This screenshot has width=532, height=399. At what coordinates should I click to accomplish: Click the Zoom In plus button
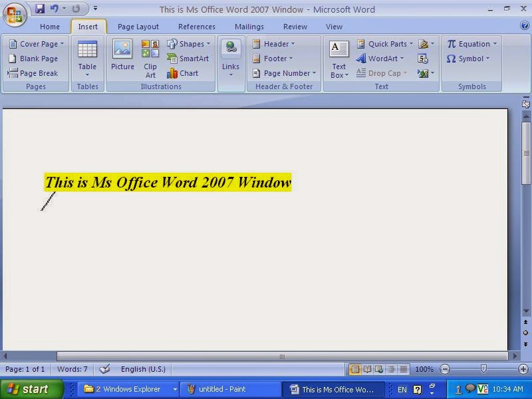tap(523, 369)
